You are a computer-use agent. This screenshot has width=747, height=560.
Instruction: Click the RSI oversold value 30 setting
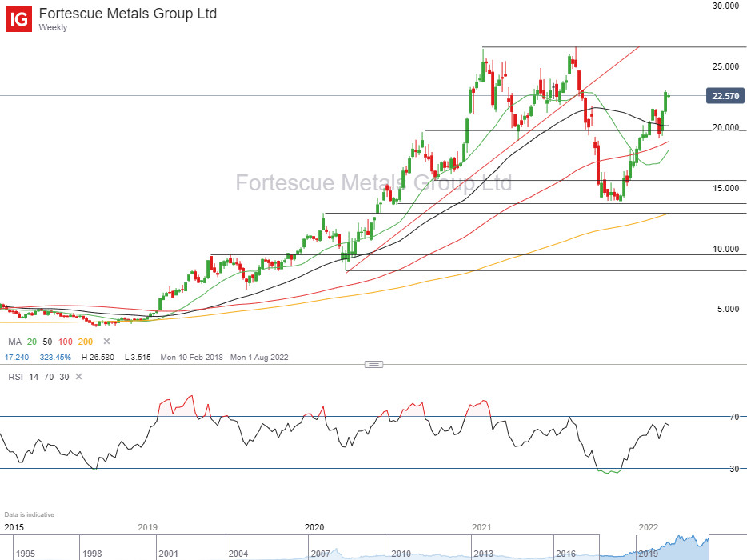coord(64,377)
